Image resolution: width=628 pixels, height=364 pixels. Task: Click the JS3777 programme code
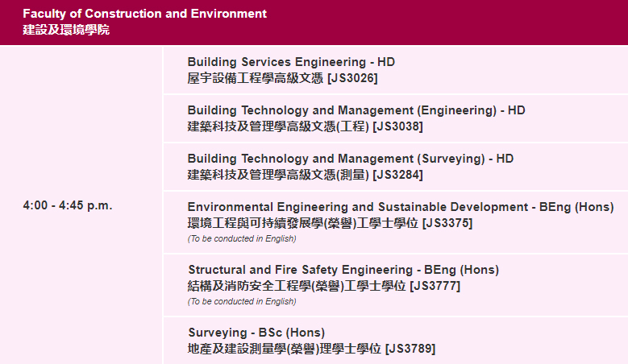click(435, 286)
